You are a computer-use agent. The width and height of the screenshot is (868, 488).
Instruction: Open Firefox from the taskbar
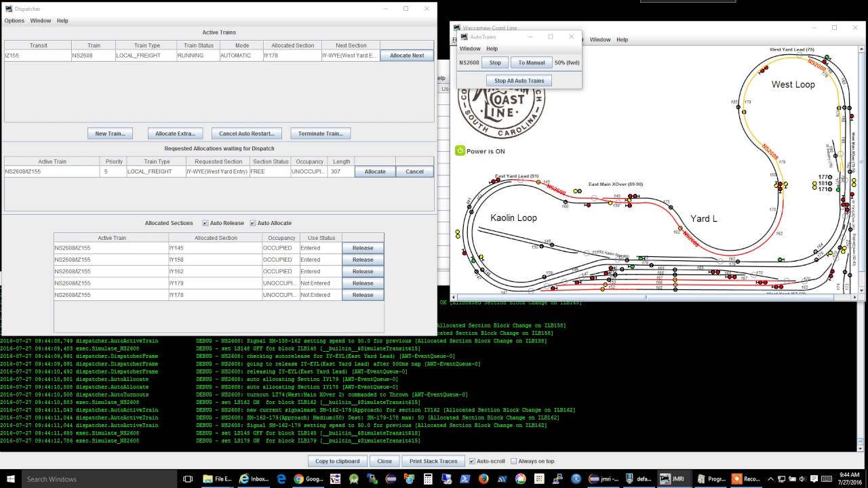coord(484,479)
